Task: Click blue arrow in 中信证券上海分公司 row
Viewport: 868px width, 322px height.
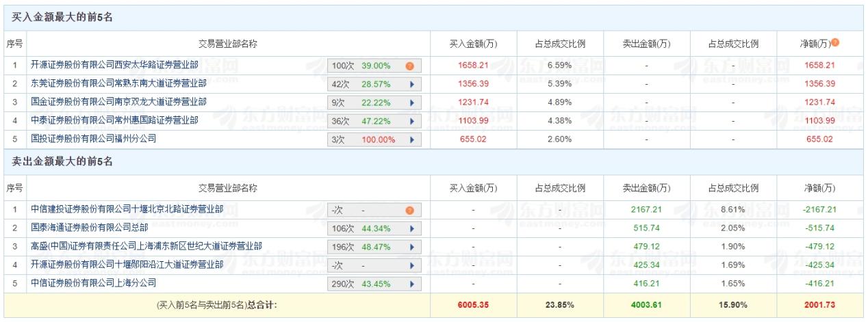Action: (x=412, y=283)
